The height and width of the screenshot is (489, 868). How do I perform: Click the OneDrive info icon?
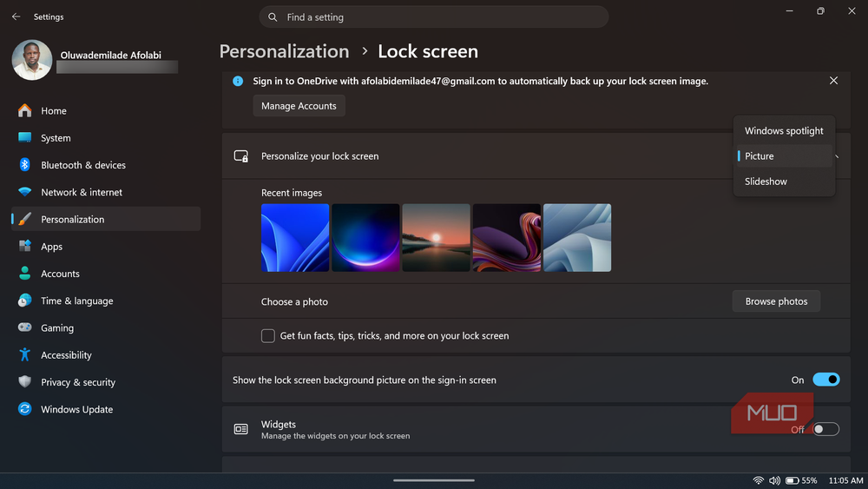point(238,82)
